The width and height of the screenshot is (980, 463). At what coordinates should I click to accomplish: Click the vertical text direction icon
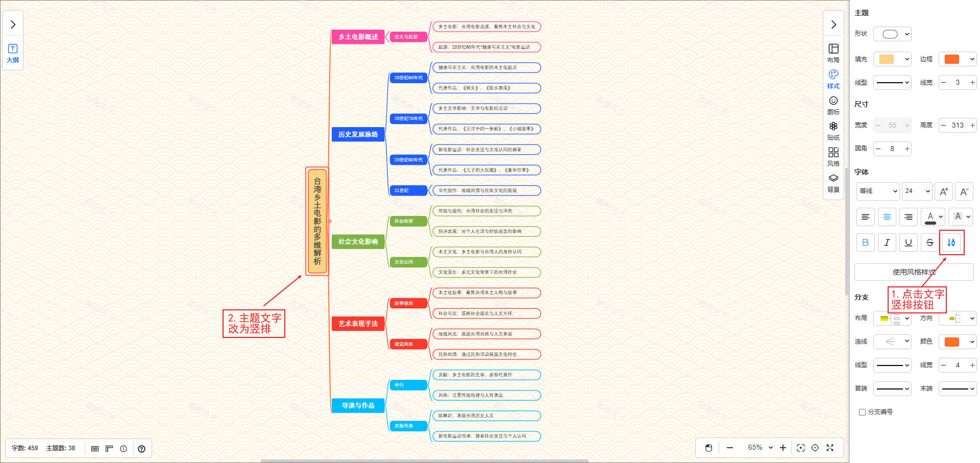tap(951, 242)
